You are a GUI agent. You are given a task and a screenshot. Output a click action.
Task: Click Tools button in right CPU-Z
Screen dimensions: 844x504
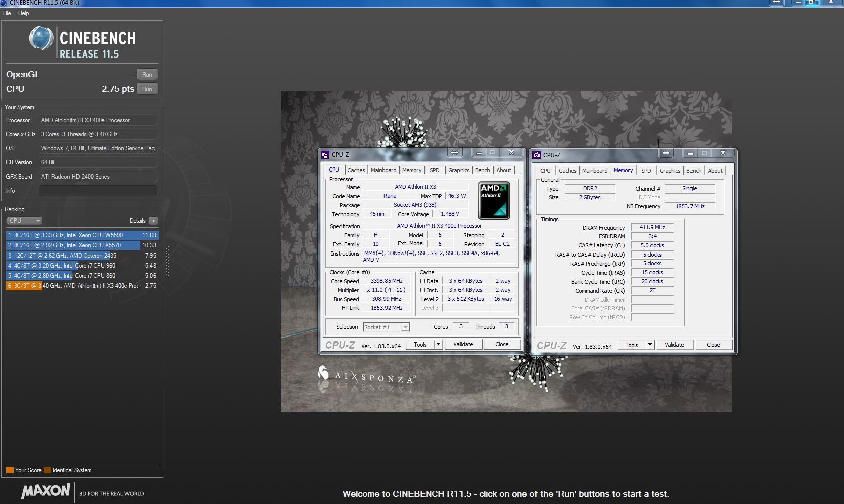click(632, 345)
